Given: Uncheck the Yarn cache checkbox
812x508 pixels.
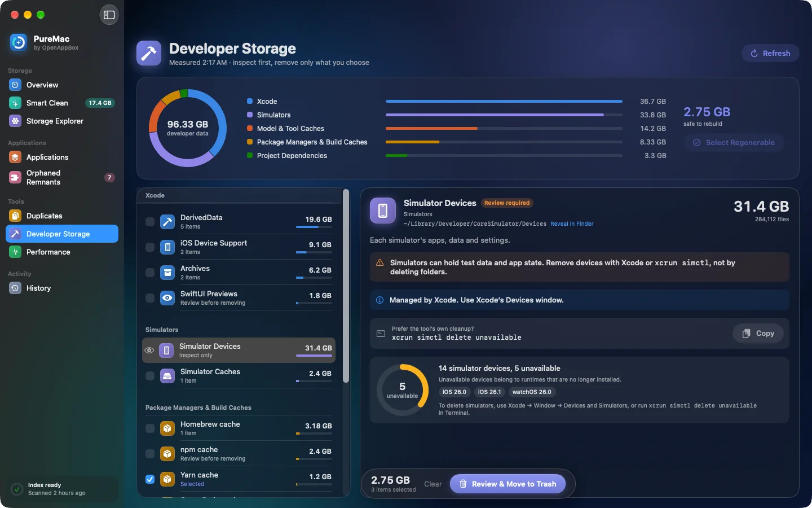Looking at the screenshot, I should tap(150, 479).
